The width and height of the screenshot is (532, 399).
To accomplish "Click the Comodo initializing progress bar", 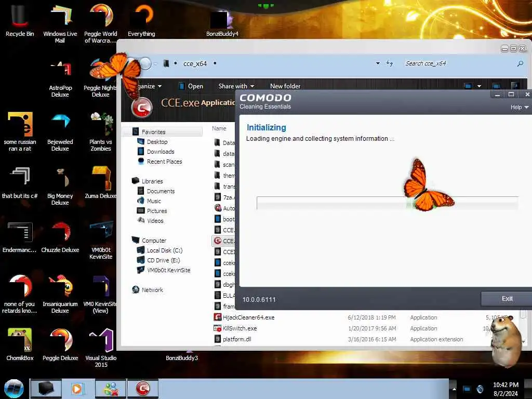I will coord(388,203).
